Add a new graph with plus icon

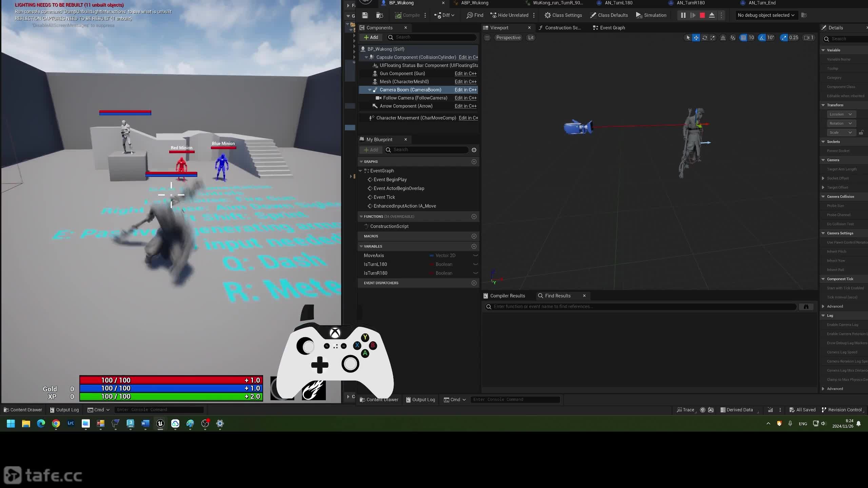pyautogui.click(x=474, y=162)
